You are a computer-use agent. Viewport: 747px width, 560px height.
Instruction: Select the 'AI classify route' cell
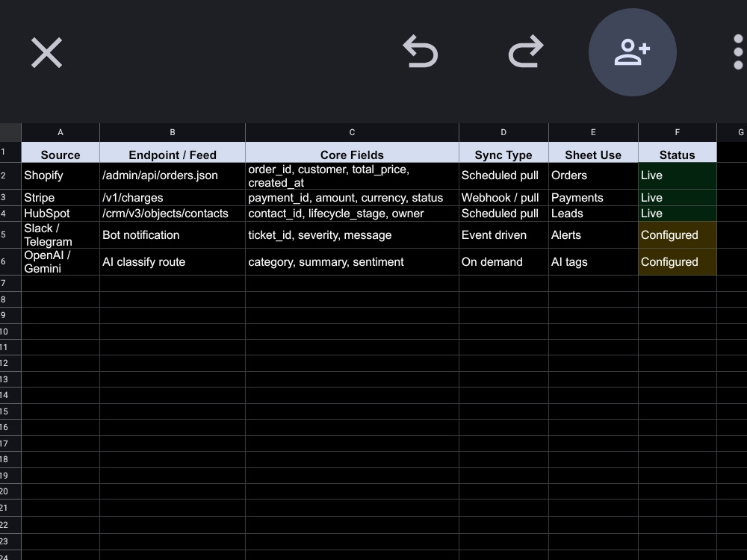pyautogui.click(x=173, y=262)
